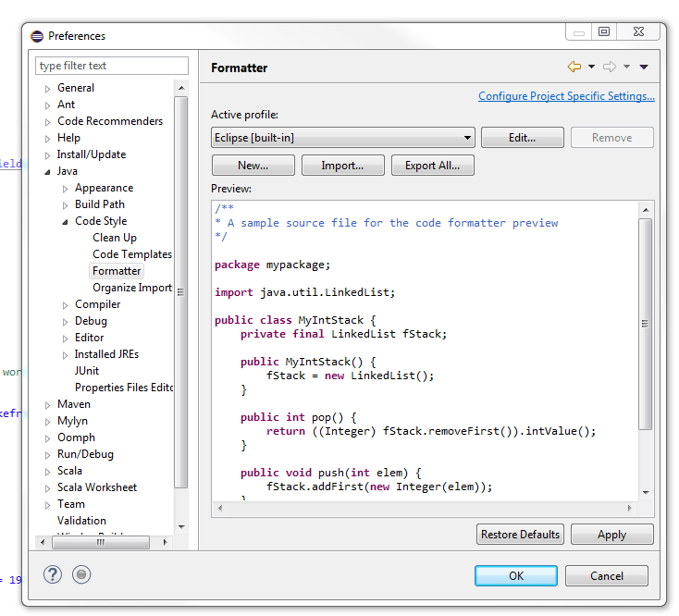Expand the Scala node

click(x=47, y=472)
